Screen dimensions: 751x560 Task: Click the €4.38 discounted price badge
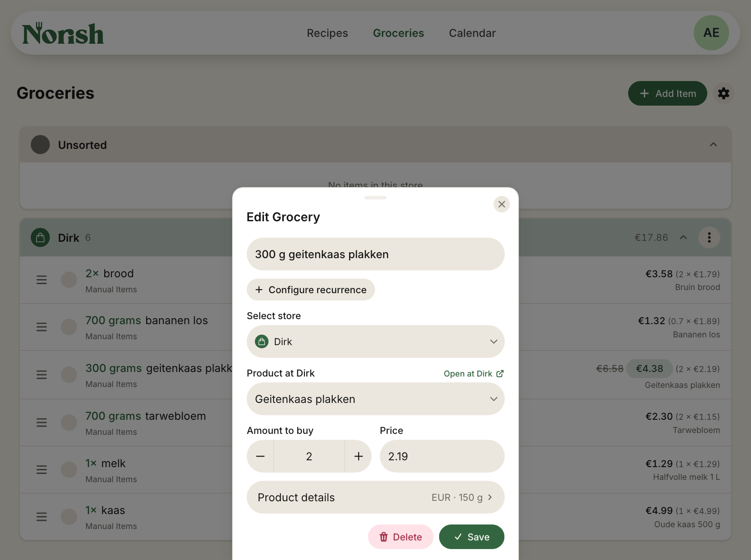click(x=650, y=369)
